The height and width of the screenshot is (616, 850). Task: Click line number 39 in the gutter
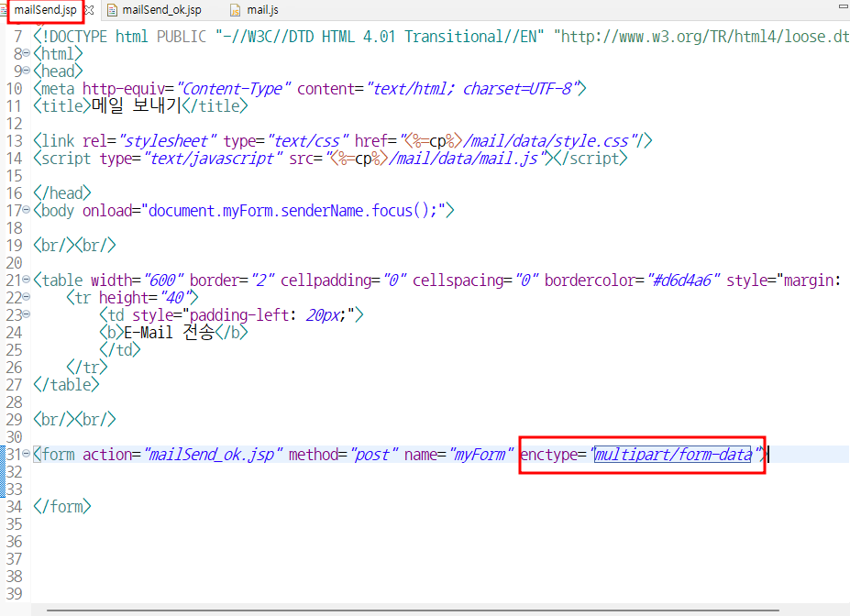click(x=14, y=594)
